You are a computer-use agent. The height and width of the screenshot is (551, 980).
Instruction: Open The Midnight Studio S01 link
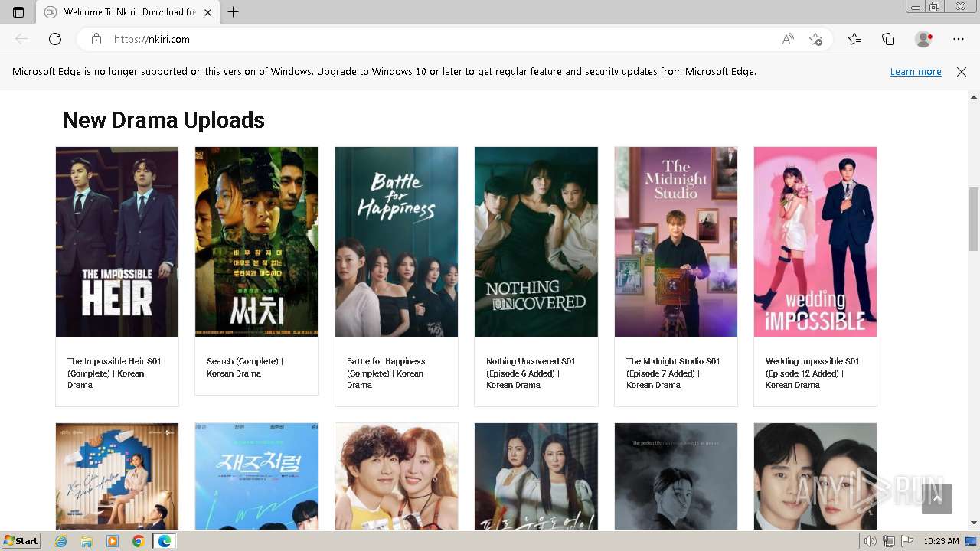pyautogui.click(x=673, y=373)
